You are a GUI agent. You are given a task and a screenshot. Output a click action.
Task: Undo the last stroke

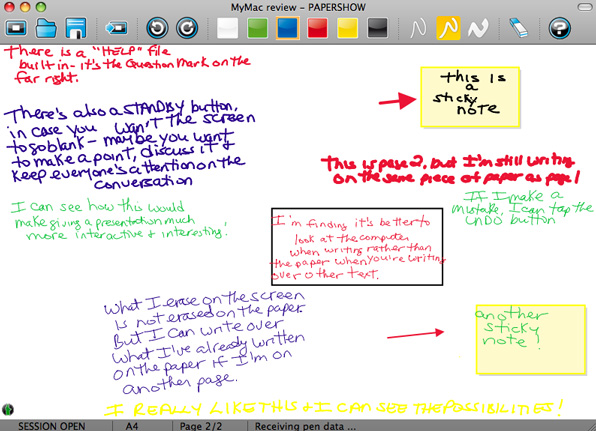pyautogui.click(x=157, y=28)
